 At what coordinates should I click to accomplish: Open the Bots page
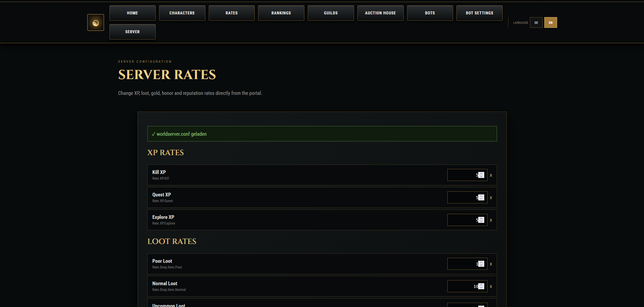click(430, 13)
